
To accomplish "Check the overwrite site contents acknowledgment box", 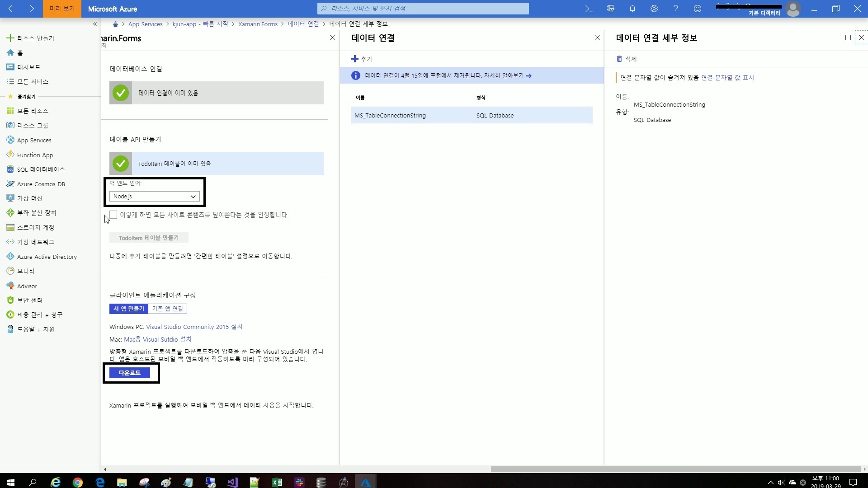I will pyautogui.click(x=113, y=215).
